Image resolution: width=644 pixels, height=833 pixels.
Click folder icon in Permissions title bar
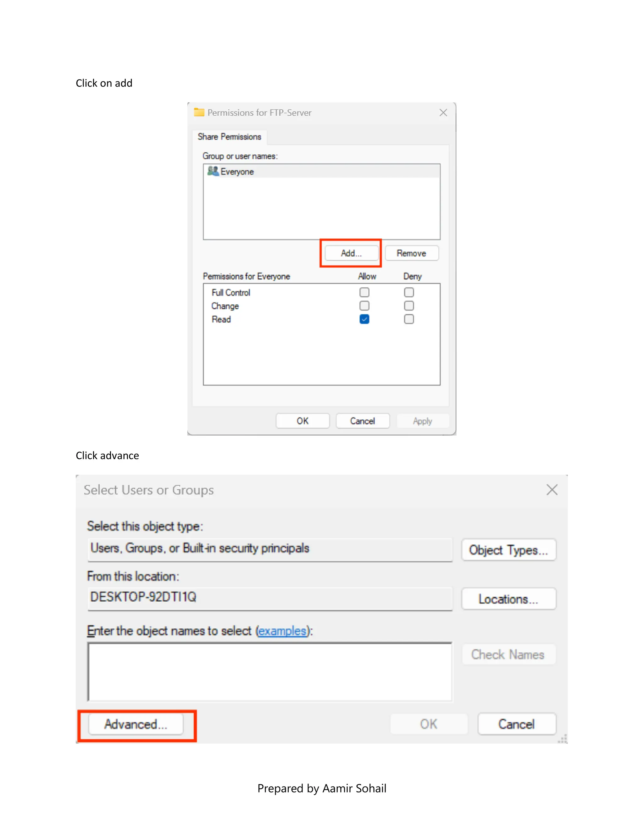tap(199, 113)
